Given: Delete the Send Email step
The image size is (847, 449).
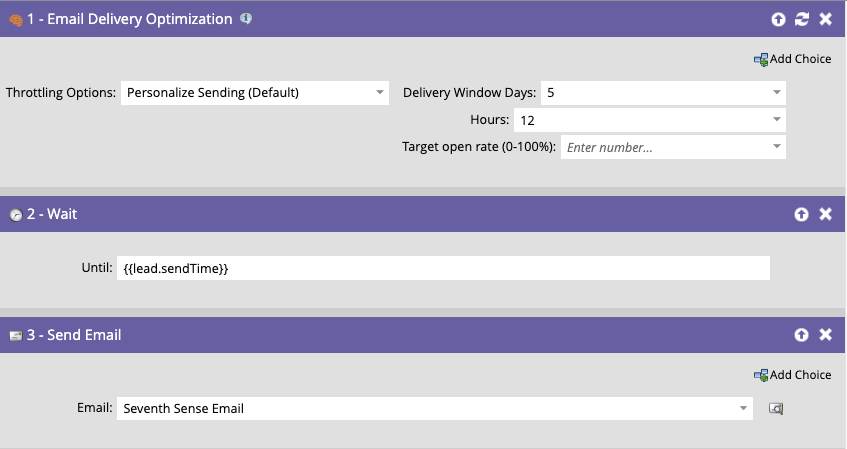Looking at the screenshot, I should 825,335.
